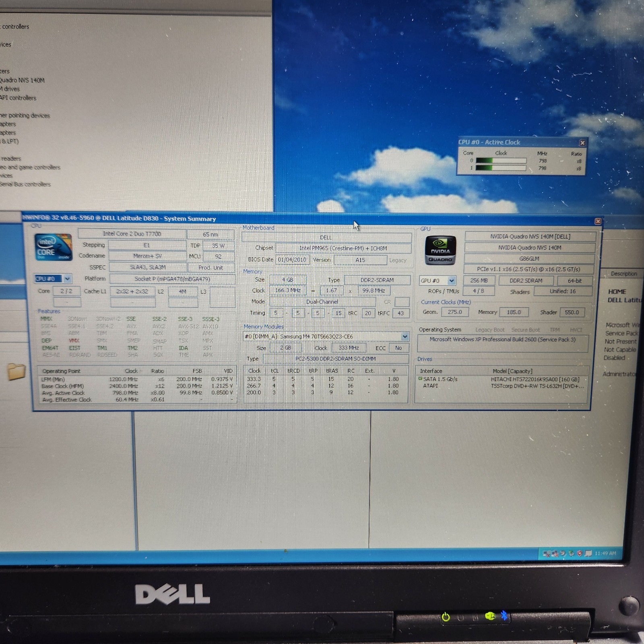
Task: Click the TDP '35 W' value
Action: point(218,246)
